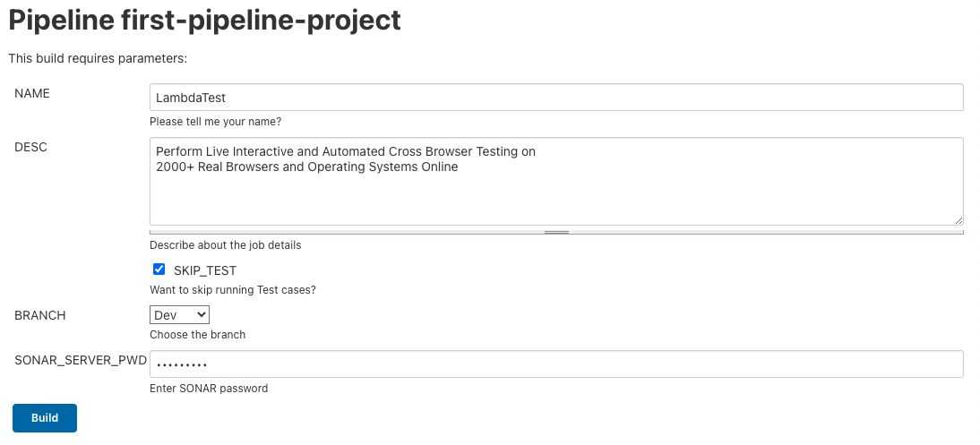The width and height of the screenshot is (980, 445).
Task: Click the SKIP_TEST checkbox label text
Action: pyautogui.click(x=205, y=270)
